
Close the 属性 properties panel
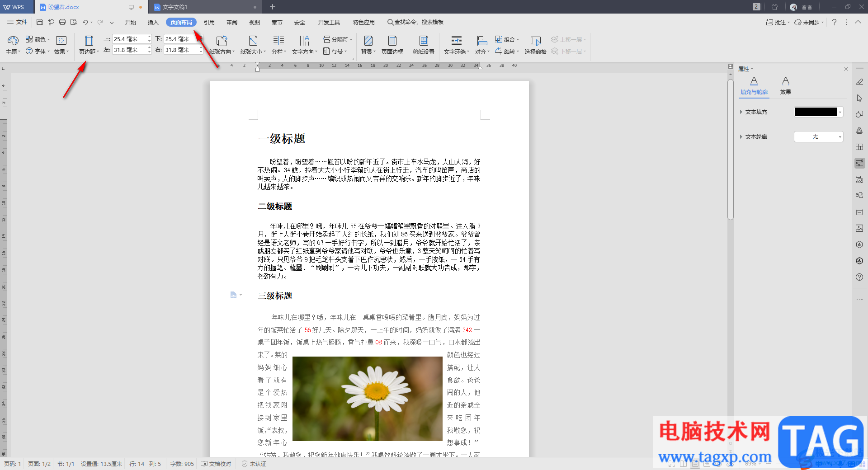pos(846,69)
